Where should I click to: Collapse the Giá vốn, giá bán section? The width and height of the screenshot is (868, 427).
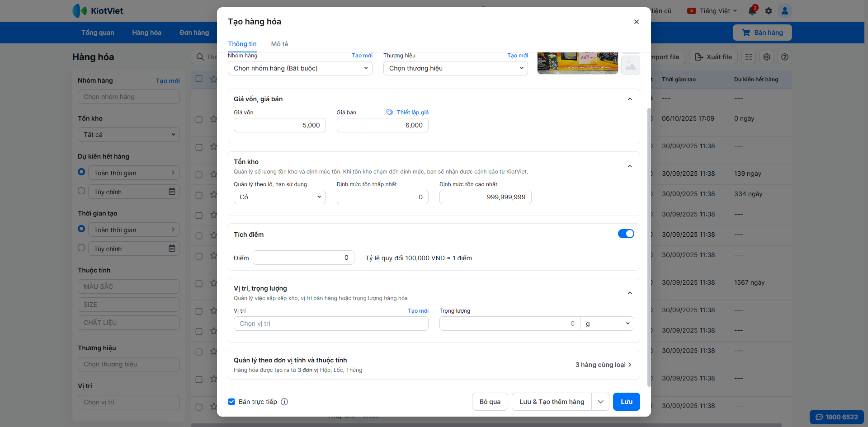[x=630, y=99]
